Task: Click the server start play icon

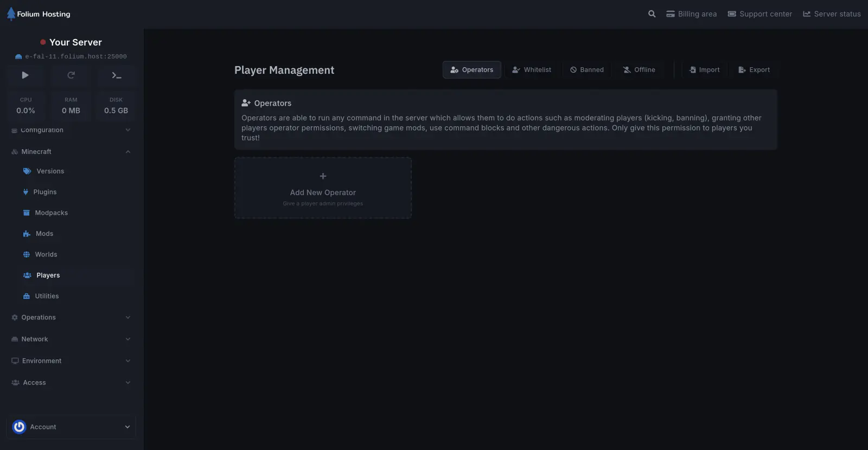Action: point(25,75)
